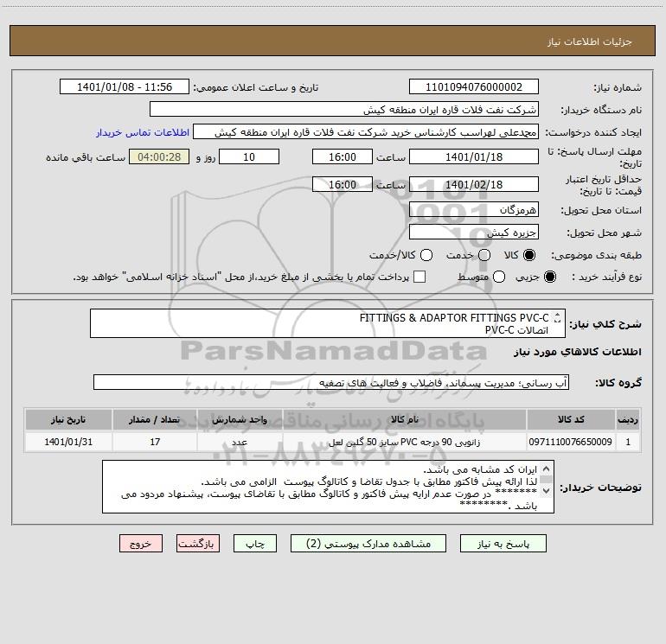Click the buyer organization name field

click(344, 110)
